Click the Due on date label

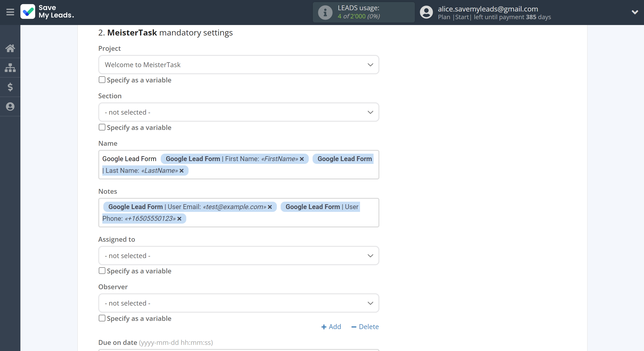coord(118,342)
